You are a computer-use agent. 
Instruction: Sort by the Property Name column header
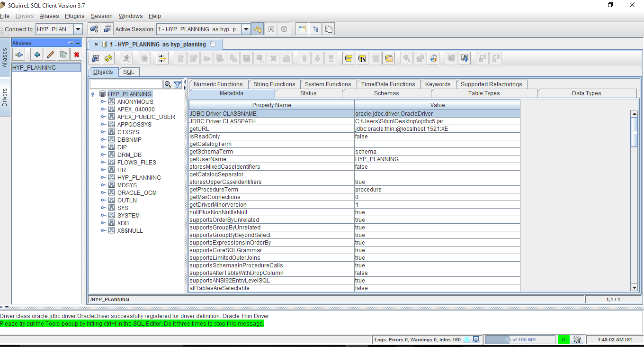tap(271, 105)
